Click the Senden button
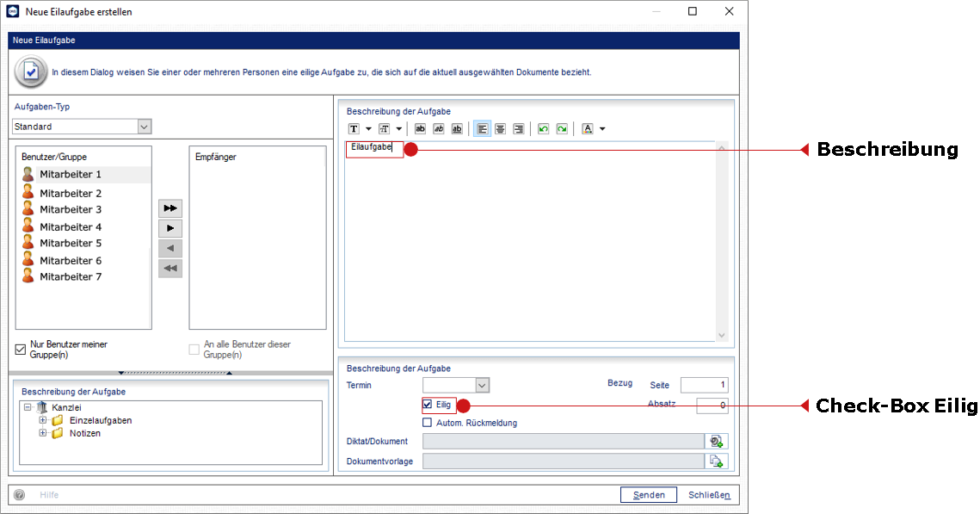Screen dimensions: 980x514 pos(649,494)
